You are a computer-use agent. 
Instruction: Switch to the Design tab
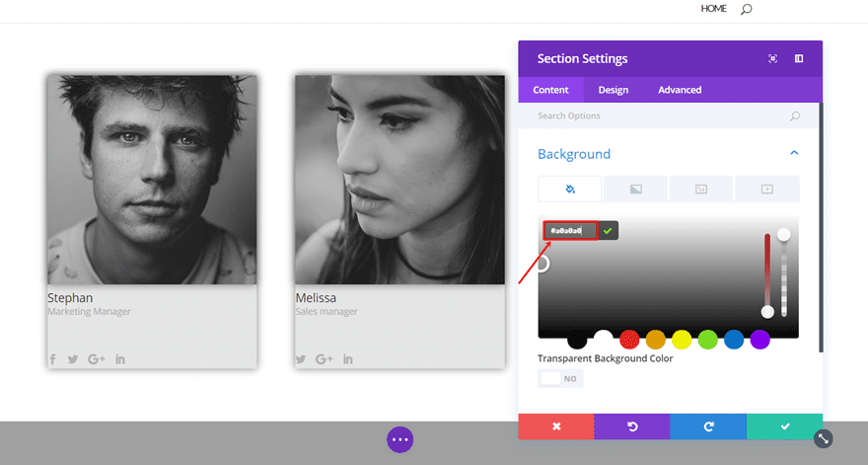613,90
